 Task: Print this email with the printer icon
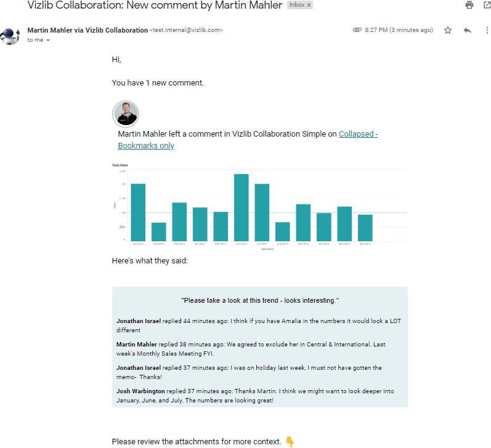coord(469,5)
